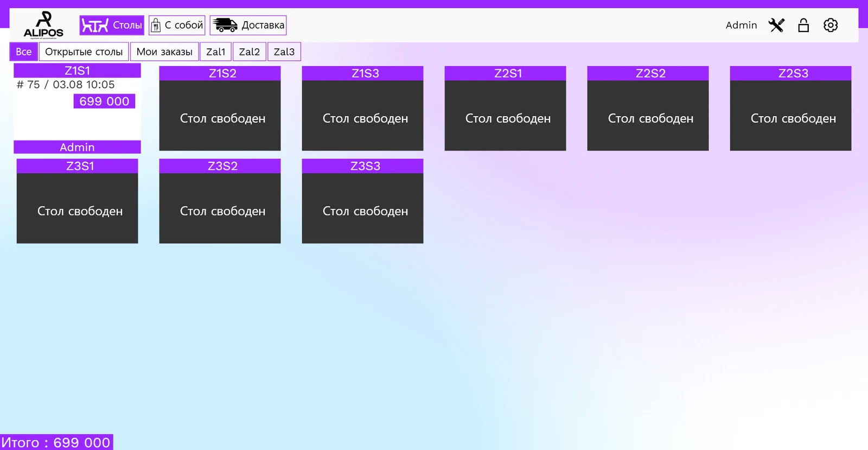
Task: Open free table Z2S3
Action: (790, 109)
